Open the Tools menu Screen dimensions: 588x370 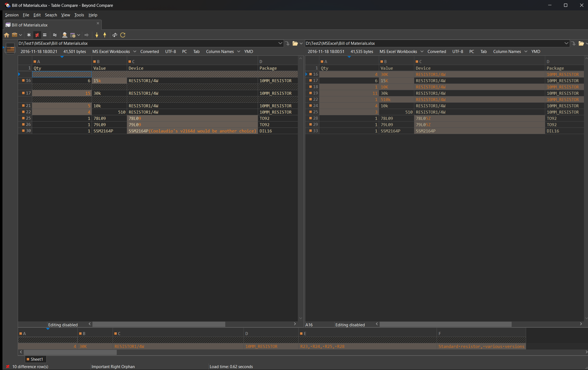point(79,15)
